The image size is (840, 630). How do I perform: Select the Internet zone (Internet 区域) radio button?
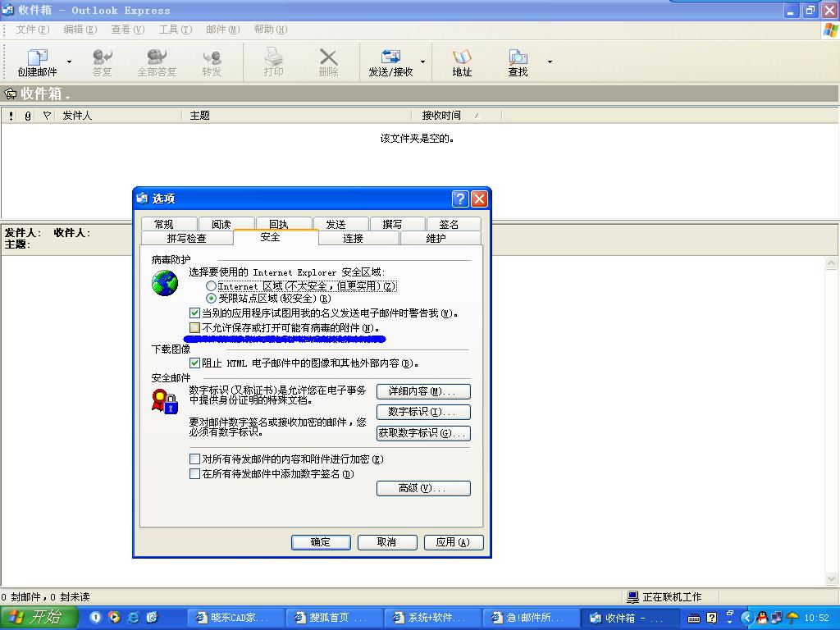tap(211, 286)
